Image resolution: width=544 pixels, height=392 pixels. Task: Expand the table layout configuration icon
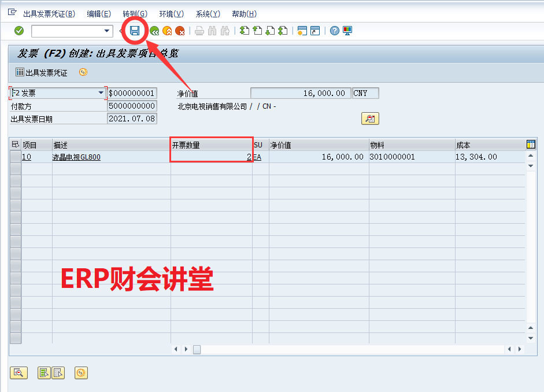pyautogui.click(x=531, y=143)
